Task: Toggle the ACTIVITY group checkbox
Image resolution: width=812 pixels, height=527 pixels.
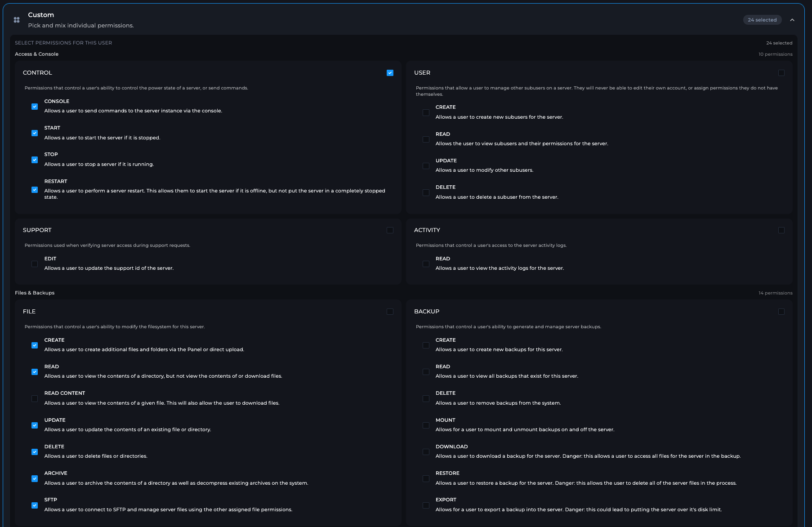Action: click(781, 230)
